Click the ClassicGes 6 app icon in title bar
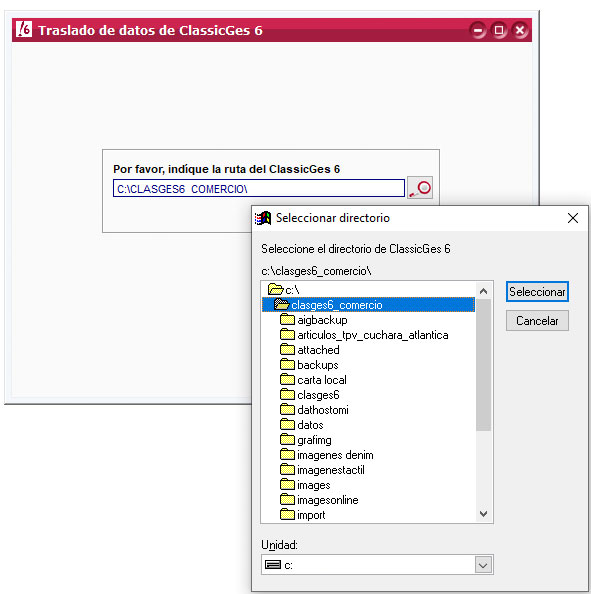The height and width of the screenshot is (594, 591). pos(24,30)
